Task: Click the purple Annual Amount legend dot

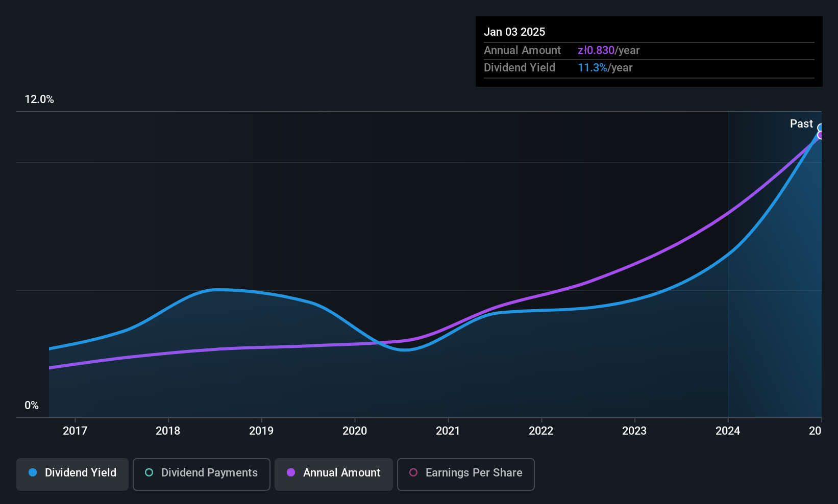Action: 291,472
